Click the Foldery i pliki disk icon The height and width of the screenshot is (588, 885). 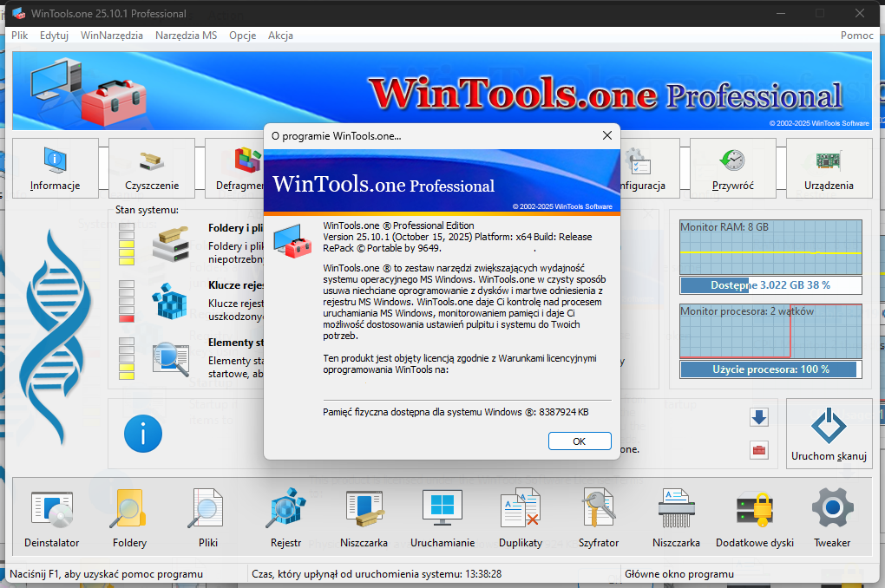point(170,245)
